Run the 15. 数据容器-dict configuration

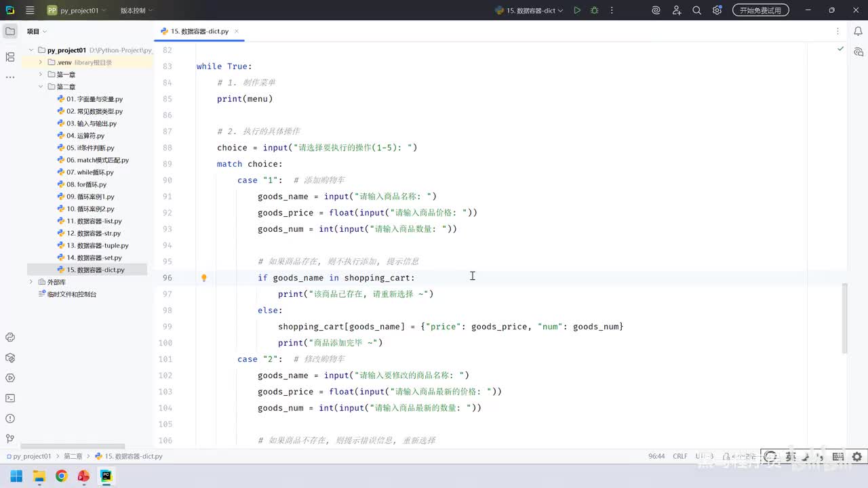[x=577, y=10]
